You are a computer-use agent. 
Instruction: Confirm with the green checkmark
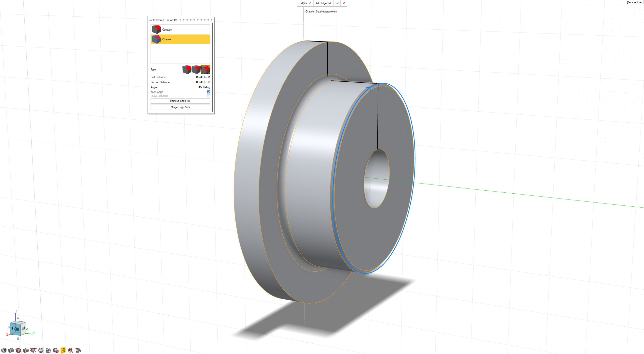(x=337, y=3)
